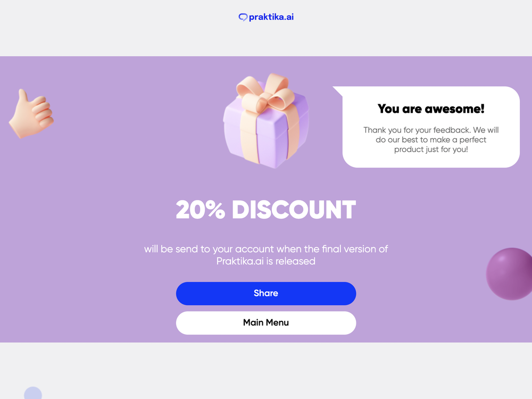The width and height of the screenshot is (532, 399).
Task: Click the "You are awesome!" heading
Action: tap(431, 109)
